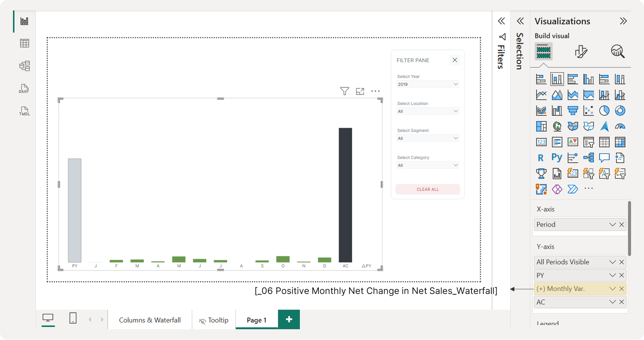Open the Model view in sidebar
644x340 pixels.
[24, 66]
